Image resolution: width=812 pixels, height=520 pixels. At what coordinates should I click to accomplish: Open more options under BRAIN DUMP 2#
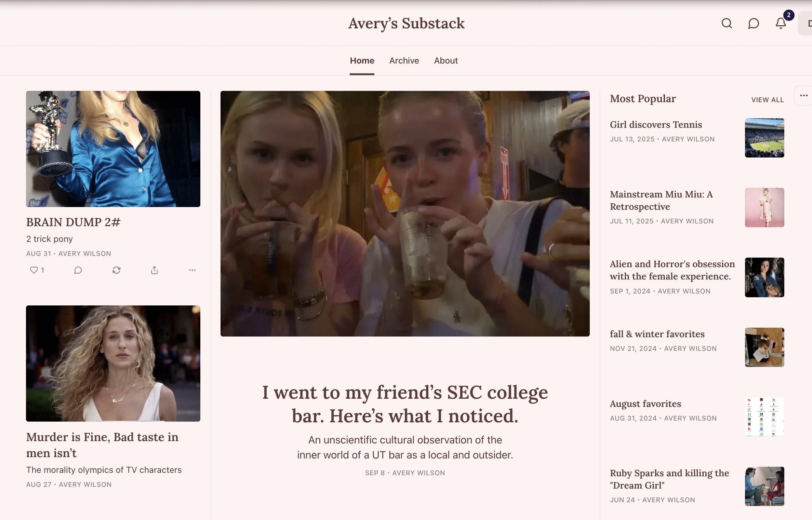(192, 270)
